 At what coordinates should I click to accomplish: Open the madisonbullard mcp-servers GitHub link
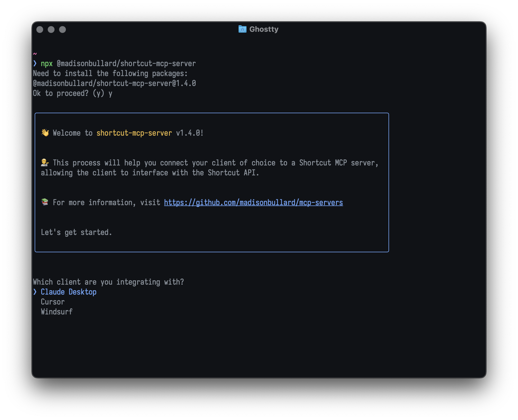(x=253, y=202)
